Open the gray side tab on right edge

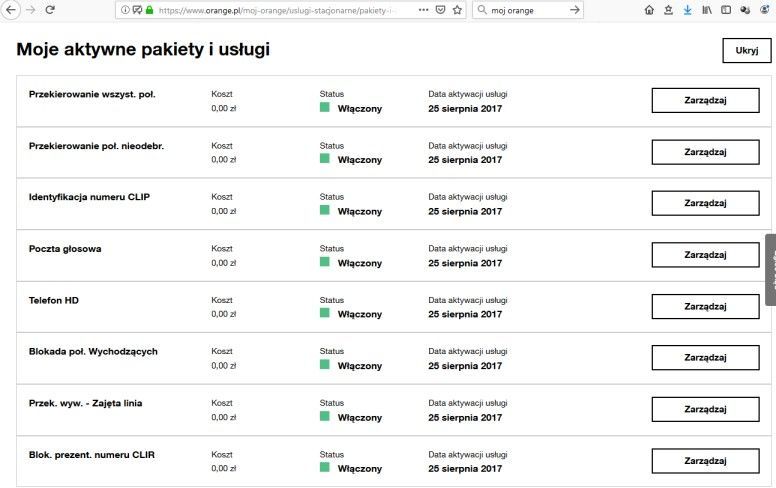pyautogui.click(x=770, y=270)
